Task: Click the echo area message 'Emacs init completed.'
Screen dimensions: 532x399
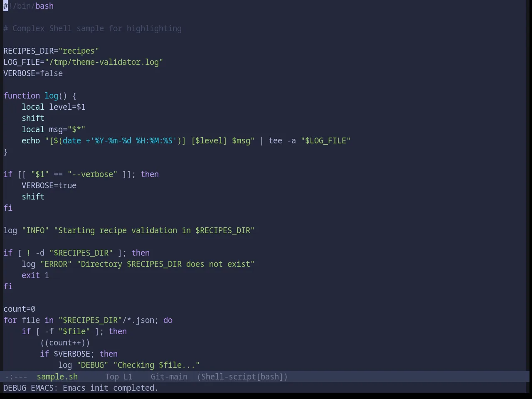Action: [111, 388]
